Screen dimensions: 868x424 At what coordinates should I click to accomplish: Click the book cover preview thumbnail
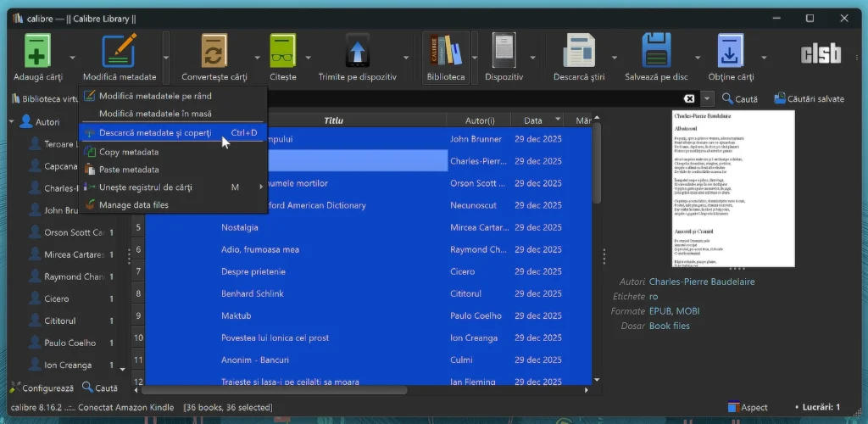click(733, 187)
